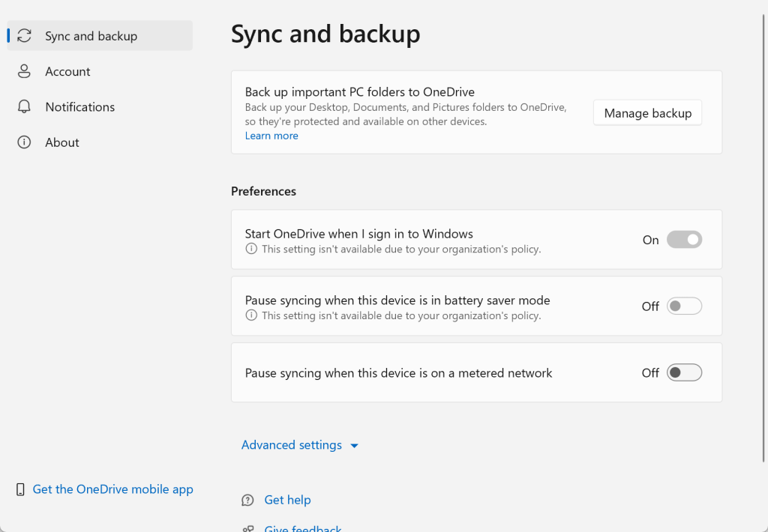Switch to the Account tab
Image resolution: width=768 pixels, height=532 pixels.
click(x=67, y=71)
